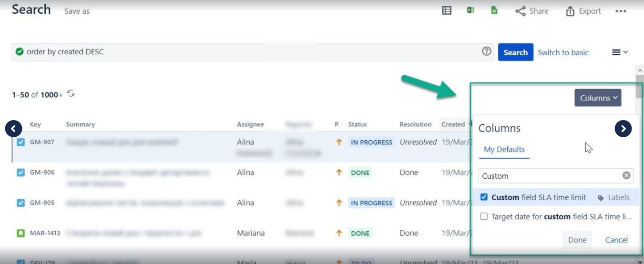Uncheck Custom field SLA time limit column
644x264 pixels.
[x=484, y=197]
